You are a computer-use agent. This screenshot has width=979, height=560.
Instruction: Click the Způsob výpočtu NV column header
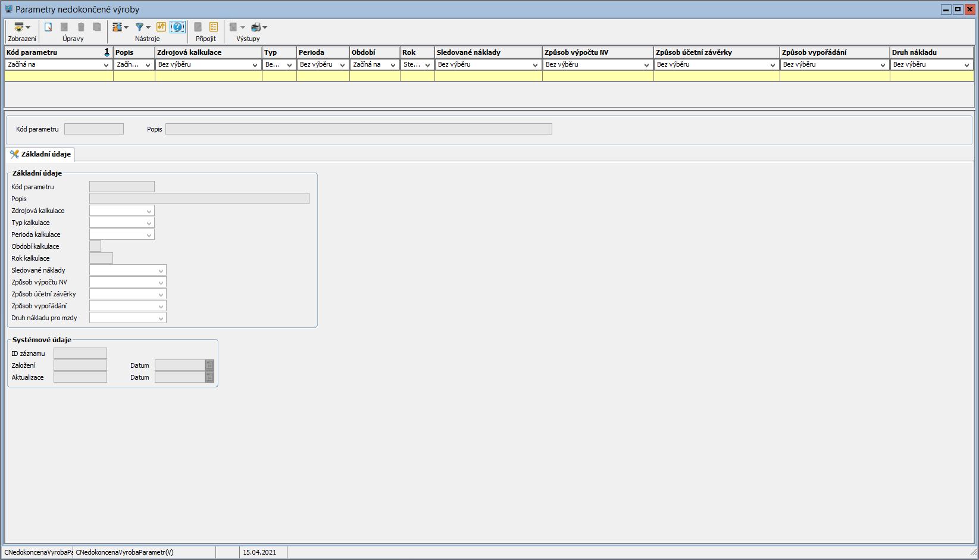coord(597,52)
